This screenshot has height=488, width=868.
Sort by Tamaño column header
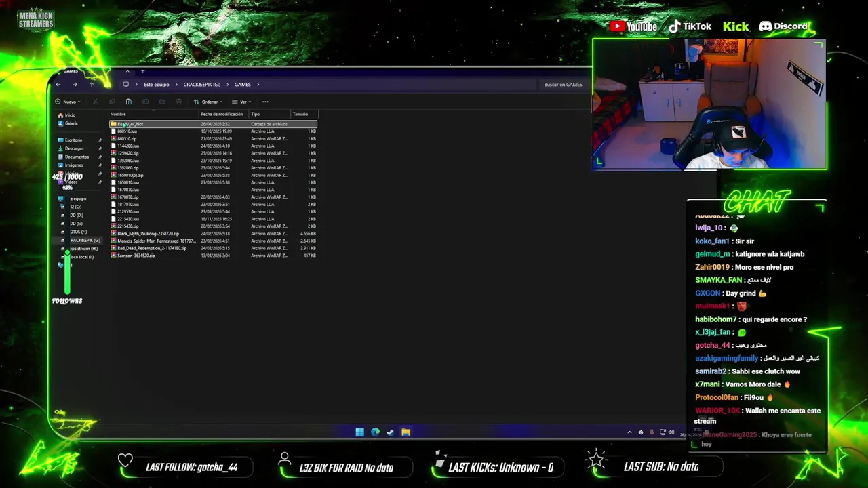[304, 114]
